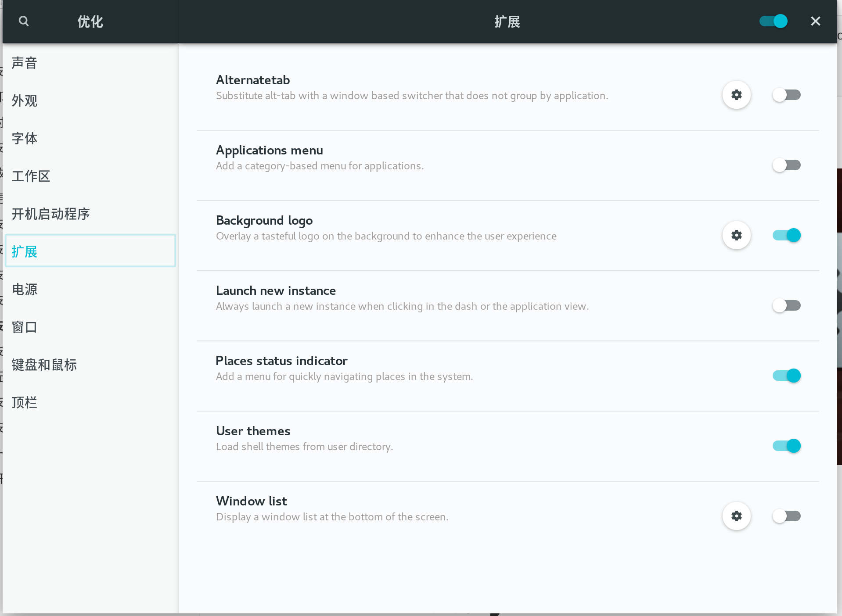Open Window list settings gear
This screenshot has height=616, width=842.
point(736,516)
